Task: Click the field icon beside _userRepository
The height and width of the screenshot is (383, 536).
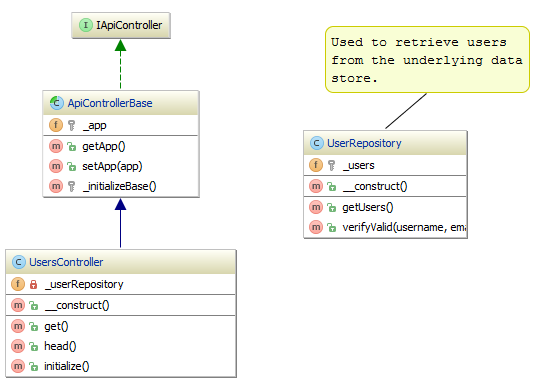Action: 18,284
